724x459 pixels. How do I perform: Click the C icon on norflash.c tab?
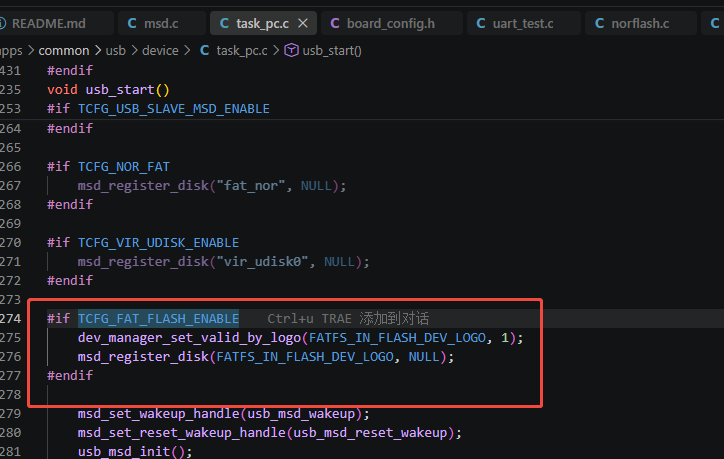[599, 24]
